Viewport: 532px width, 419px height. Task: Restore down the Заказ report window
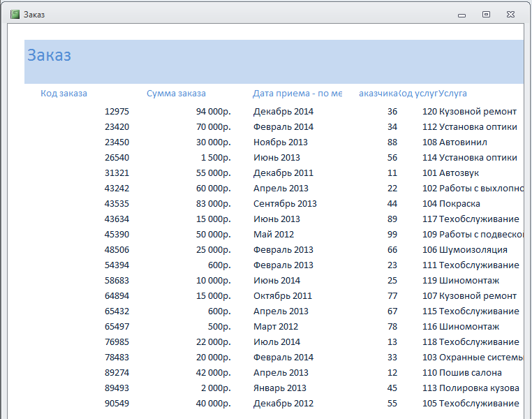[x=486, y=14]
